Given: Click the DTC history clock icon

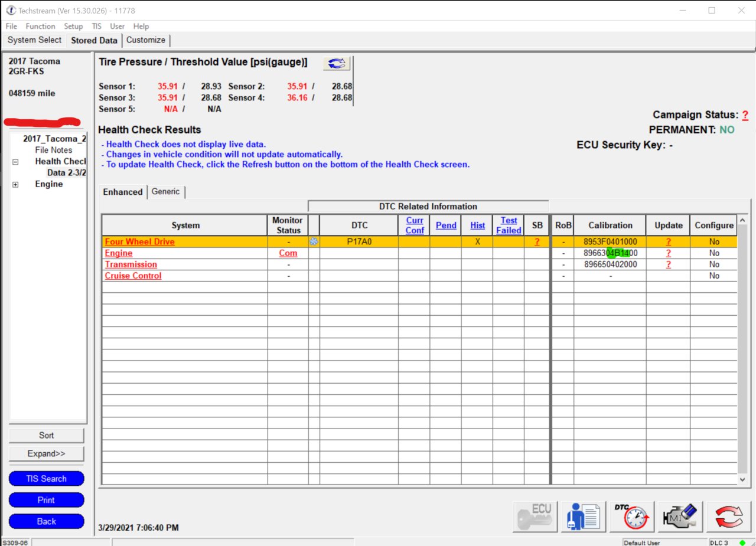Looking at the screenshot, I should [x=632, y=517].
